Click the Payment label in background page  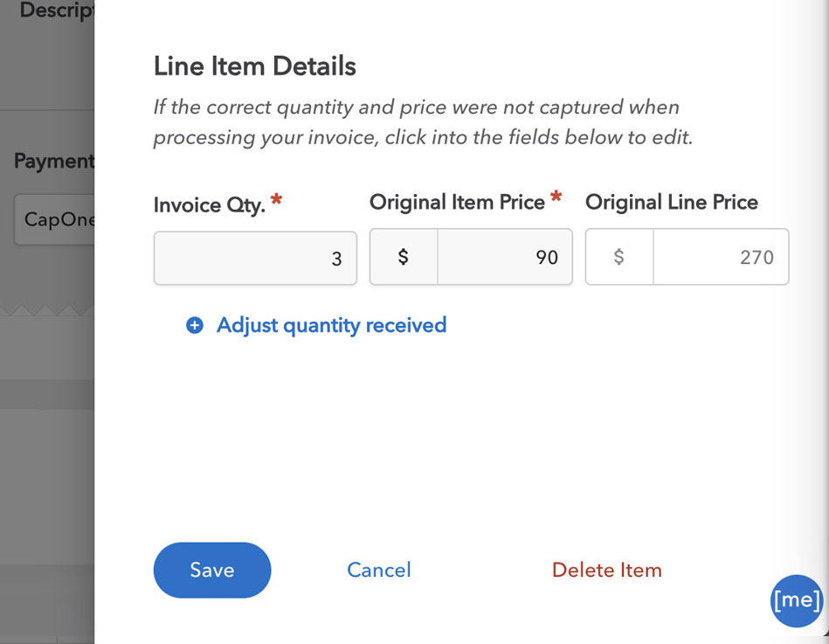coord(54,161)
